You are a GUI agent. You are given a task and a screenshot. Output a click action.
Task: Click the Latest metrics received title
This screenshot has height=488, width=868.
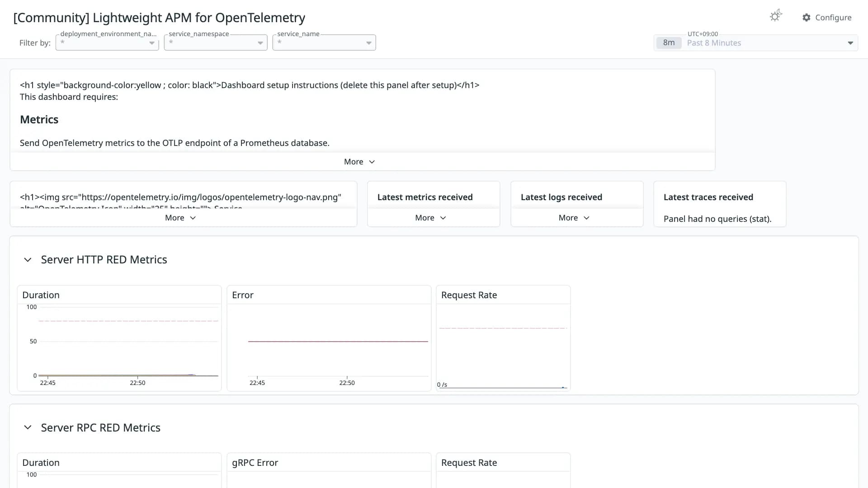[x=425, y=197]
